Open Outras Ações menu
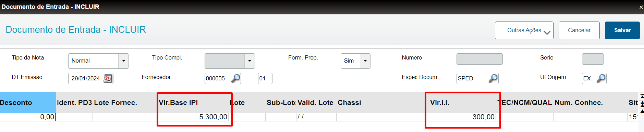 524,30
